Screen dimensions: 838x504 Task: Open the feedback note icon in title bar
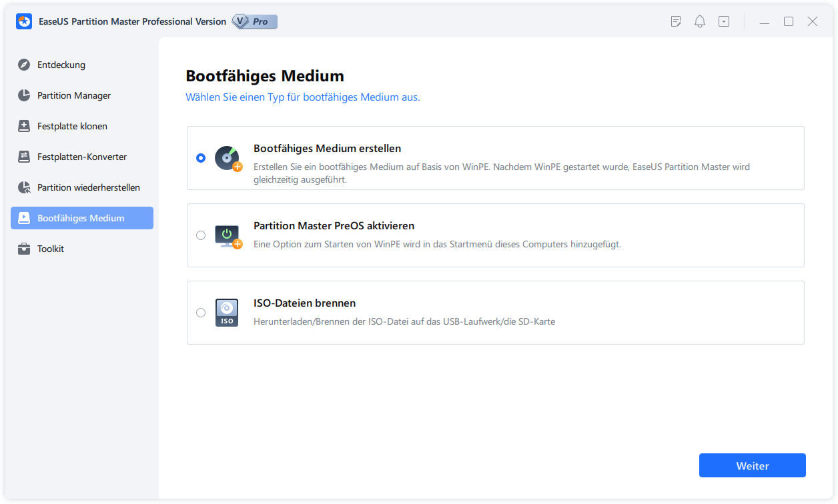(x=676, y=21)
